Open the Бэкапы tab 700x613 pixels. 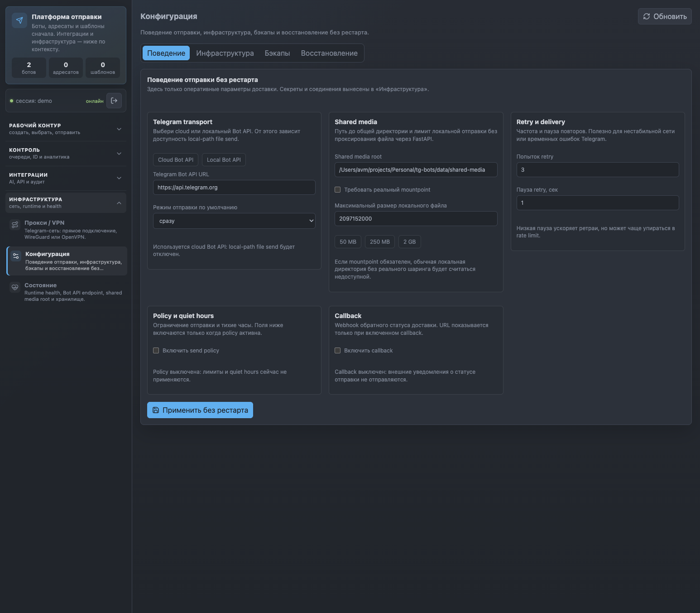[278, 53]
